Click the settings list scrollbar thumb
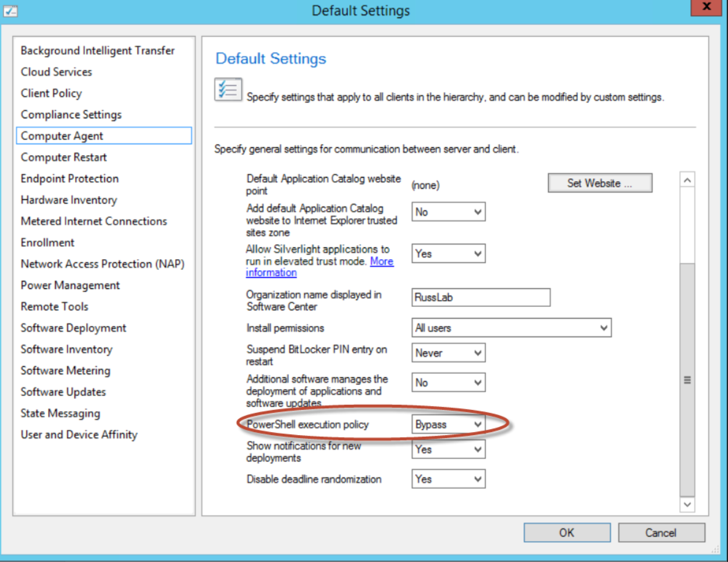Image resolution: width=728 pixels, height=562 pixels. pyautogui.click(x=687, y=380)
